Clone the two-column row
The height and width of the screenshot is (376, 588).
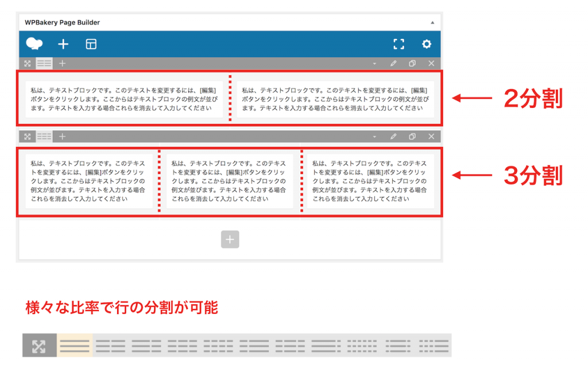point(412,63)
